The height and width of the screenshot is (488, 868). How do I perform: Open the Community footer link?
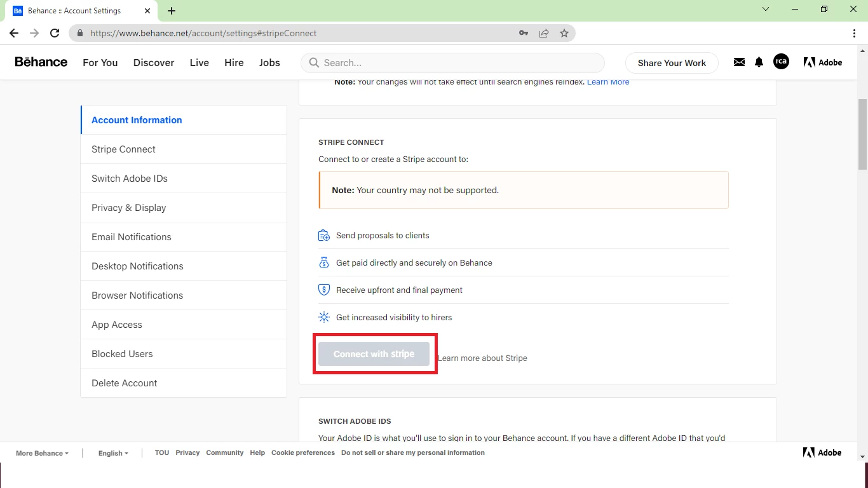coord(225,453)
